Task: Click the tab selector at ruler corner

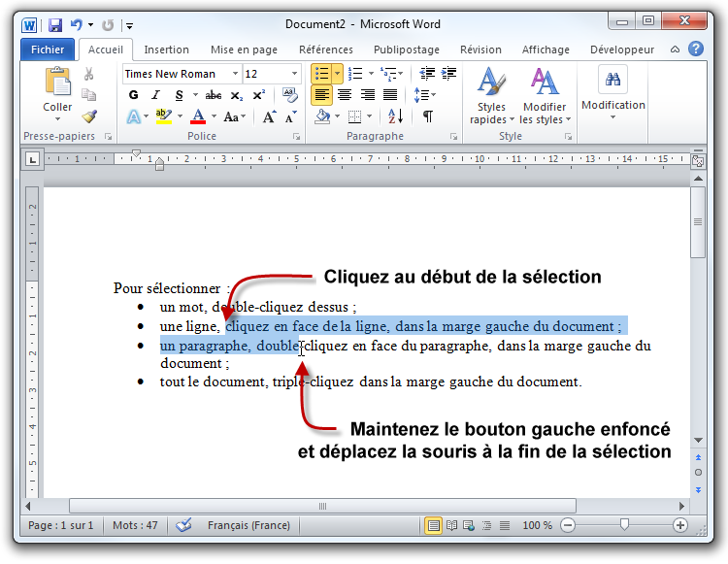Action: pos(32,160)
